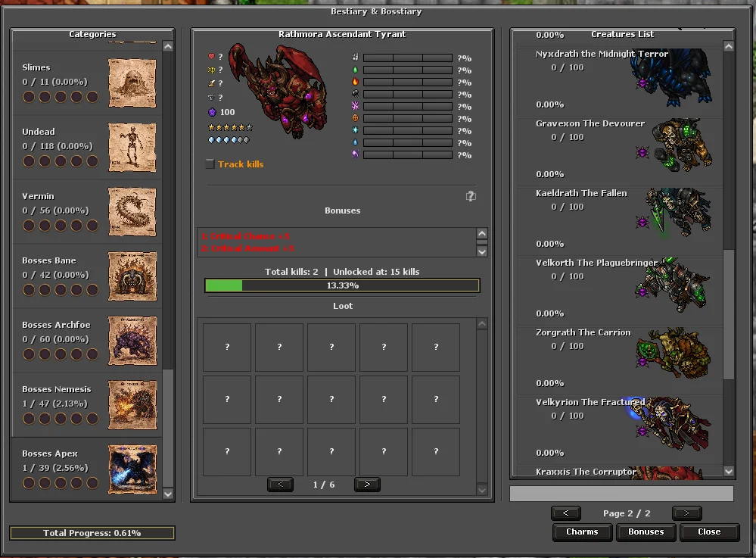Go to next loot page
The image size is (756, 558).
pyautogui.click(x=367, y=485)
